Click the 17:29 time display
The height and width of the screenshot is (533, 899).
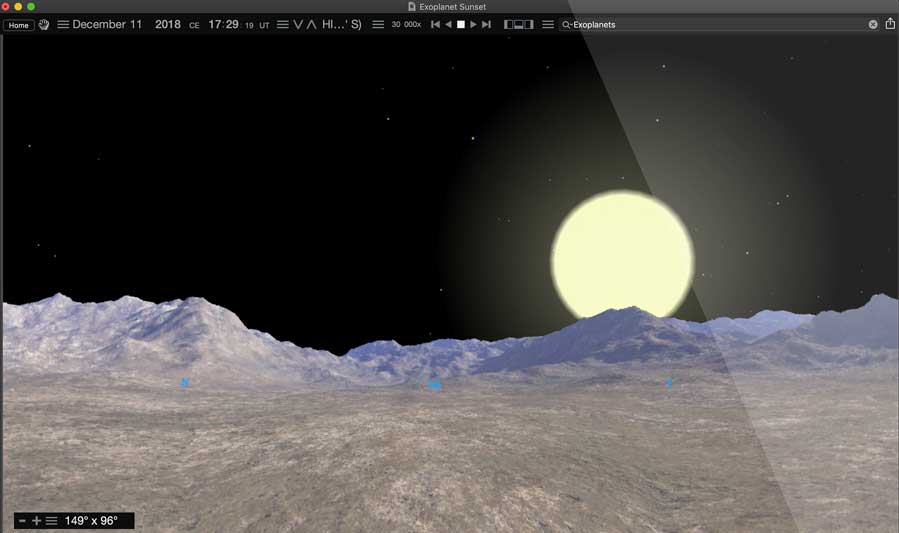pos(223,25)
